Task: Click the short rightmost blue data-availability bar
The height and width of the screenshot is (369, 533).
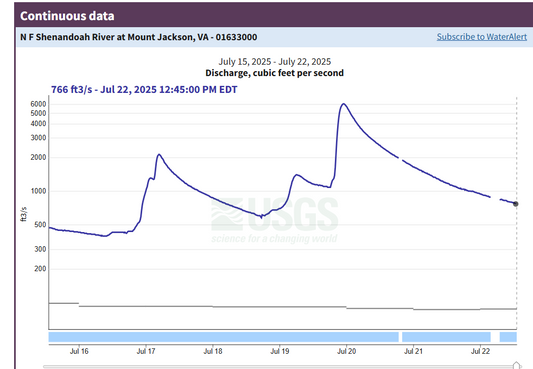Action: [x=508, y=337]
